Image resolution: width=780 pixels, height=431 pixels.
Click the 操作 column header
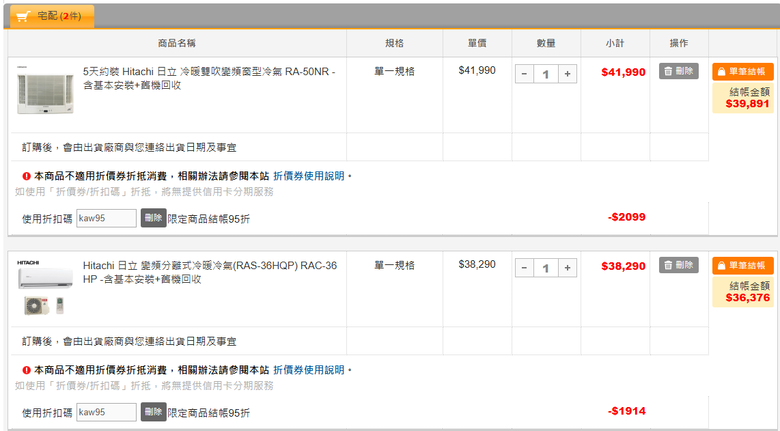pos(679,43)
